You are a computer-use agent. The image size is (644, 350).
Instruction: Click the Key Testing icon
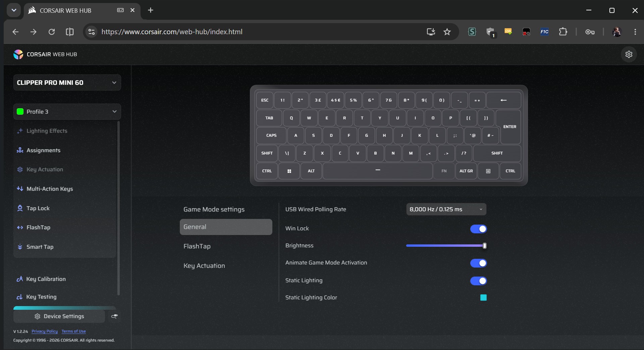point(20,297)
